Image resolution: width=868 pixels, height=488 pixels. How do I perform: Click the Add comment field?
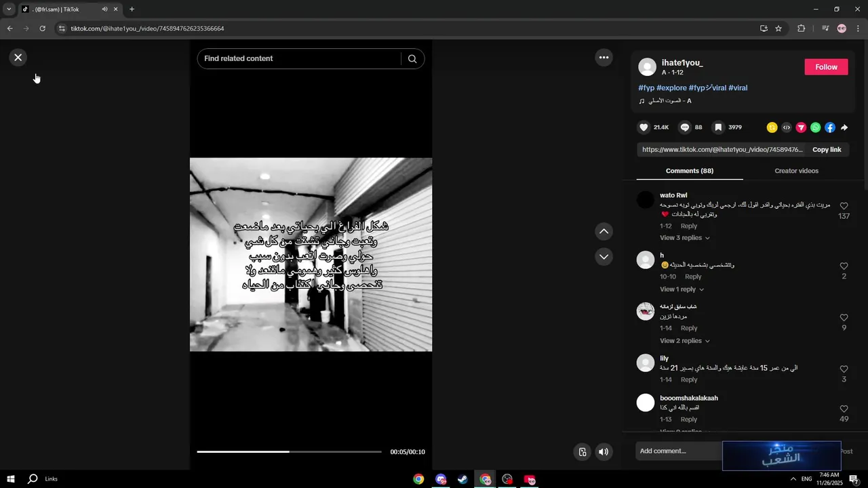[x=678, y=451]
